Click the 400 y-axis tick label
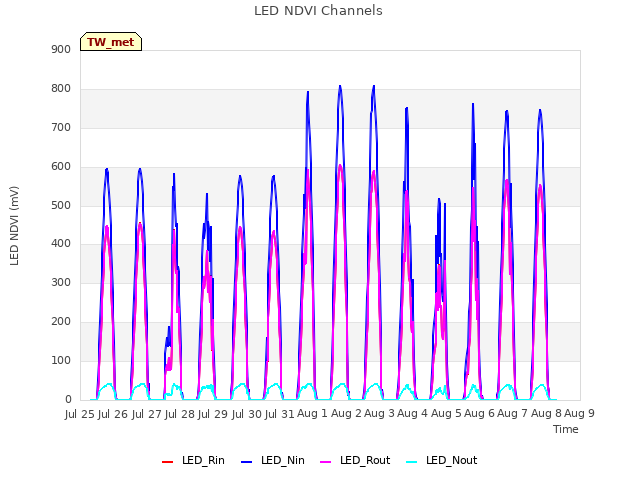 click(61, 244)
